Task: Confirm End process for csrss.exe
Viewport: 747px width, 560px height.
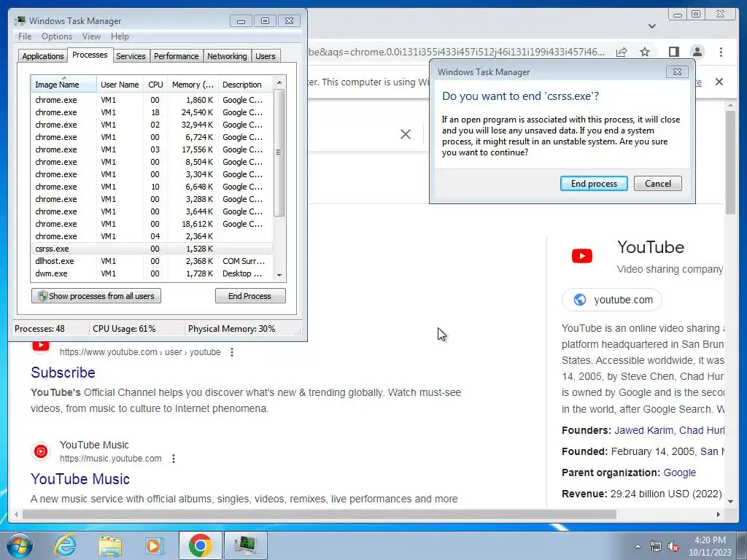Action: tap(594, 184)
